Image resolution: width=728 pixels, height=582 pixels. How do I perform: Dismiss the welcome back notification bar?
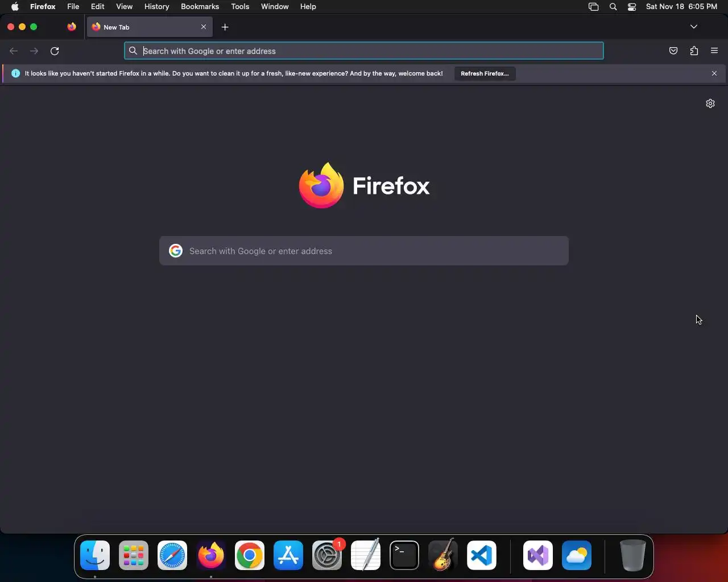714,73
